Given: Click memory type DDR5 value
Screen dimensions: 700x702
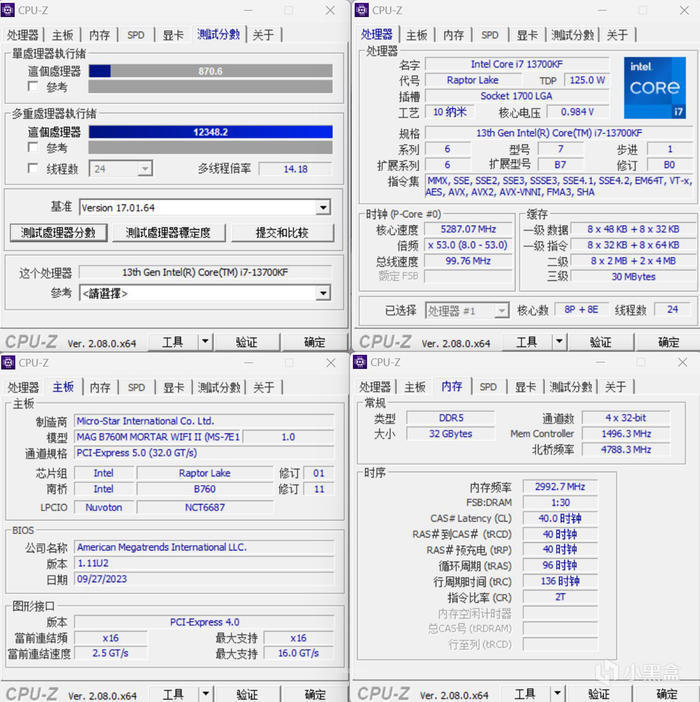Looking at the screenshot, I should point(451,418).
